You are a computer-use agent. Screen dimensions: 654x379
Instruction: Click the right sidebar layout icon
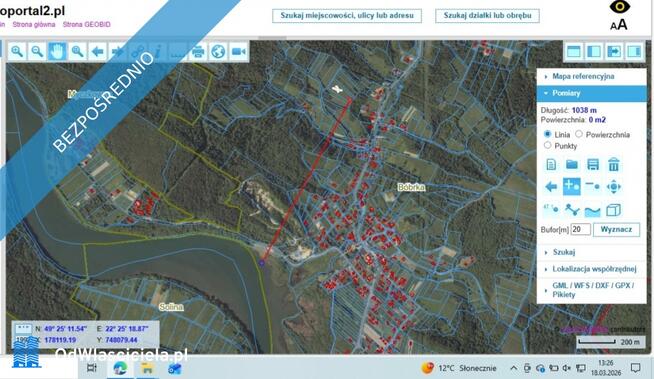pos(634,51)
